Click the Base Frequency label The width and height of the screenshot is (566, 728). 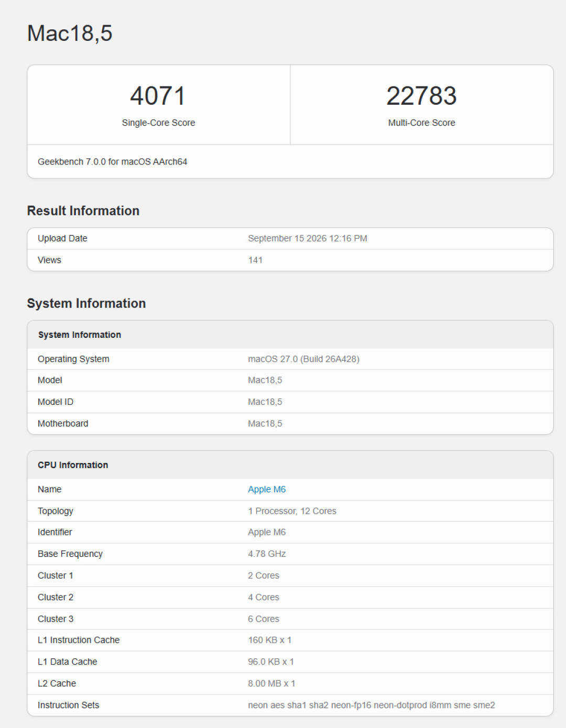coord(70,554)
